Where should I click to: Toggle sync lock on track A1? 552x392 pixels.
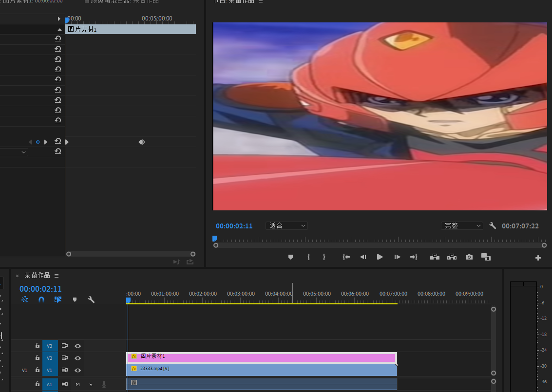coord(64,384)
